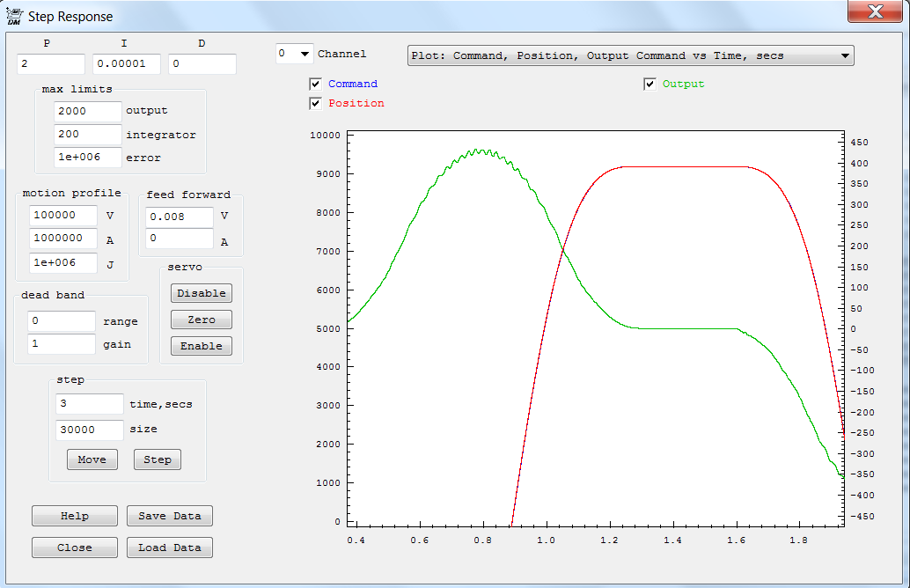Expand the Plot type dropdown

pos(630,55)
